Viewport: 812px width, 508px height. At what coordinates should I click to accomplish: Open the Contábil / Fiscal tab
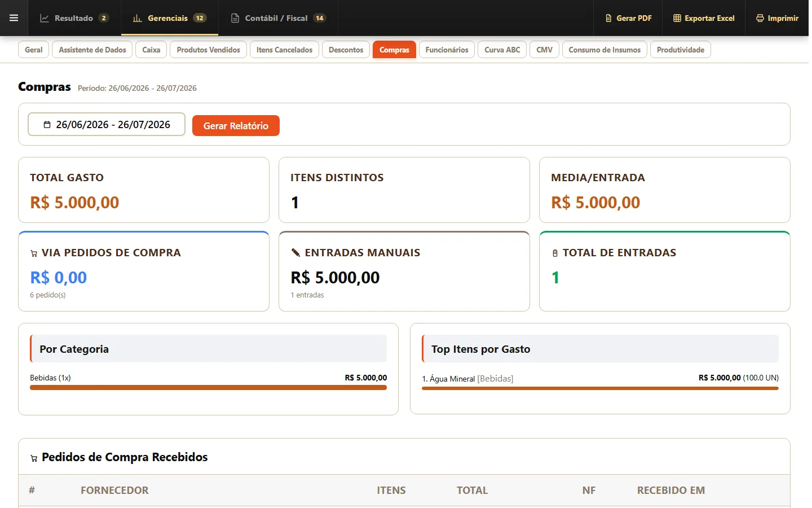279,18
